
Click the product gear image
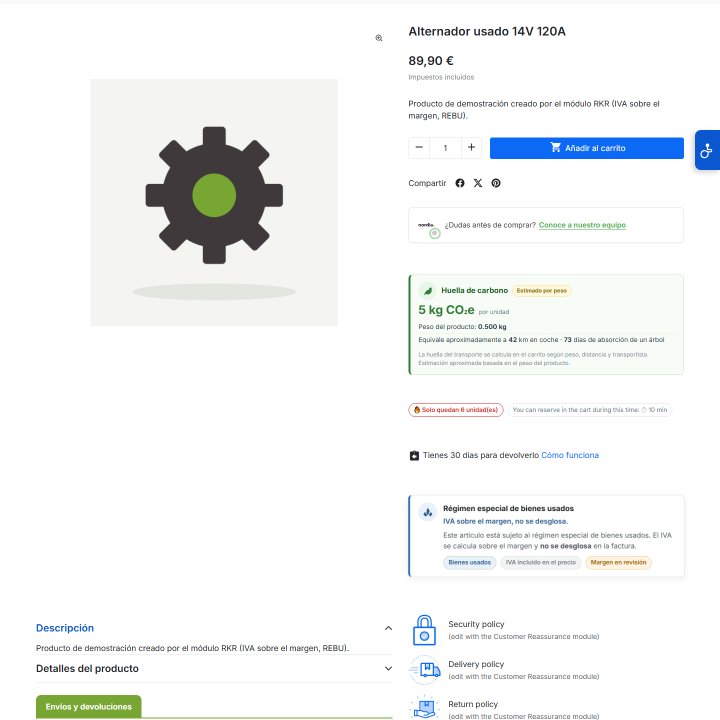pos(214,202)
